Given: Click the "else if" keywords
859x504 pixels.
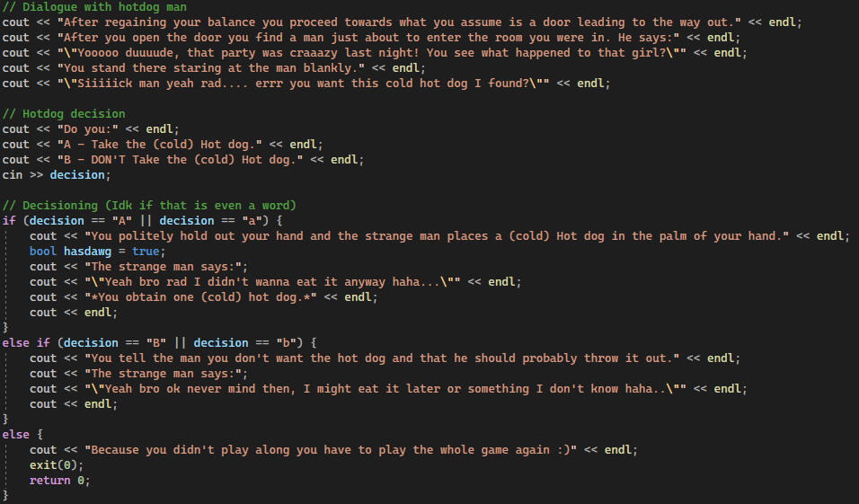Looking at the screenshot, I should 29,342.
